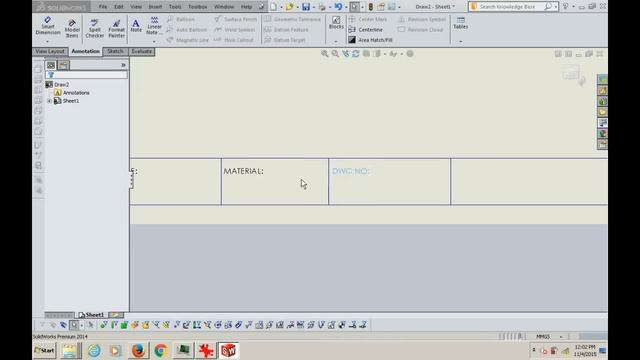Viewport: 640px width, 360px height.
Task: Open Internet Explorer from the taskbar
Action: click(94, 350)
